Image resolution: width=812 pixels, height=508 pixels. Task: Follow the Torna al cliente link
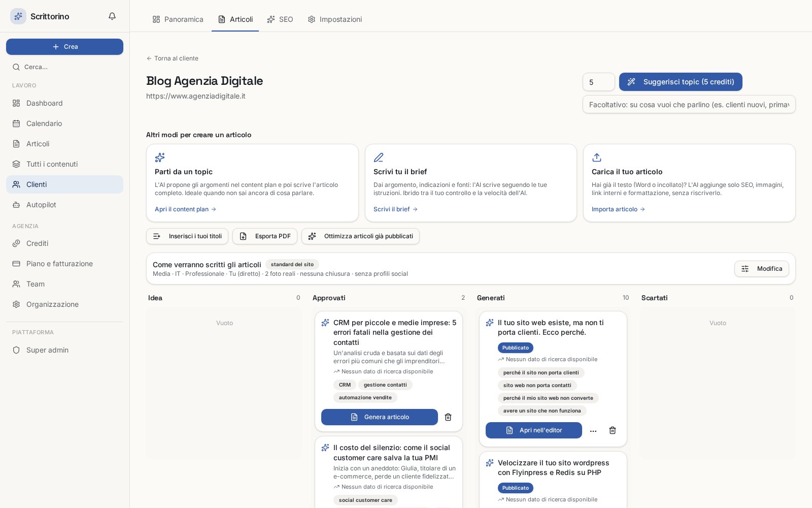click(x=173, y=58)
